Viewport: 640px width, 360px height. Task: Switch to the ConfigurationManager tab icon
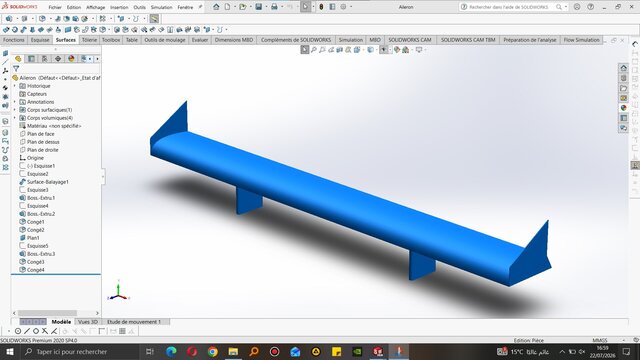pos(44,59)
